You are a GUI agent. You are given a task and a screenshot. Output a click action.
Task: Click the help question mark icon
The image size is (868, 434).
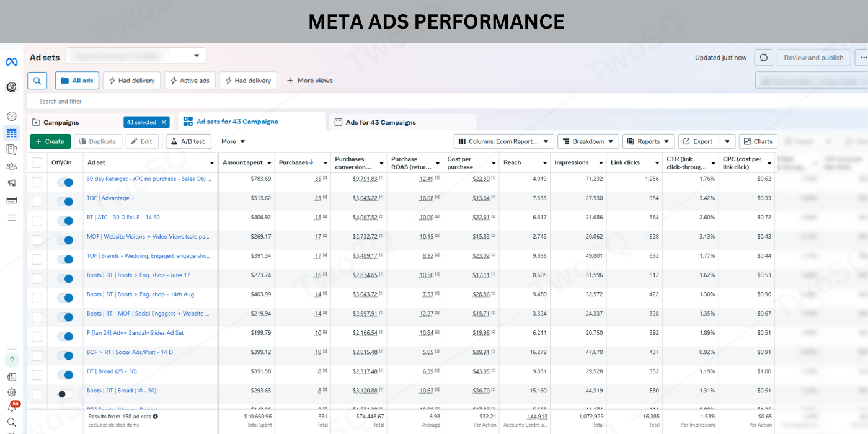pyautogui.click(x=11, y=360)
